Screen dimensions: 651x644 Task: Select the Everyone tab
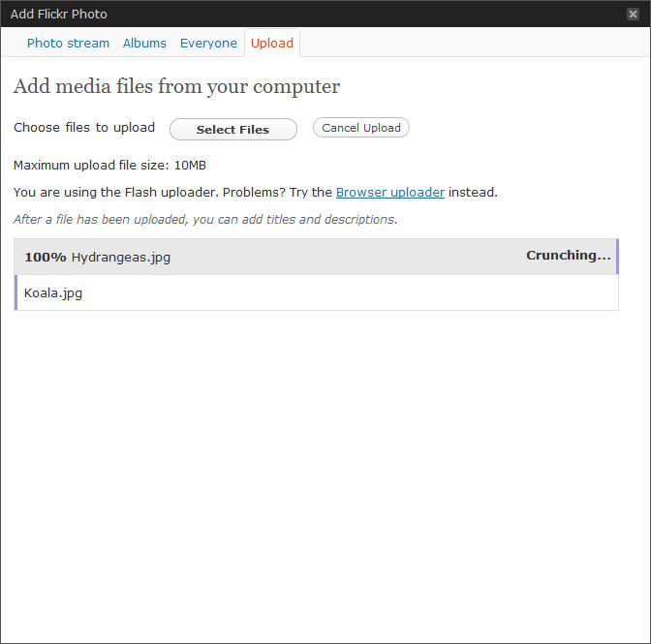click(208, 44)
